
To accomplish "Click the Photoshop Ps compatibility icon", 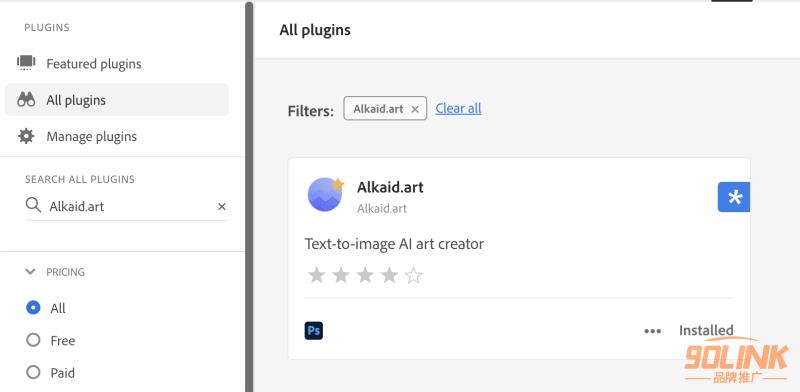I will click(314, 331).
